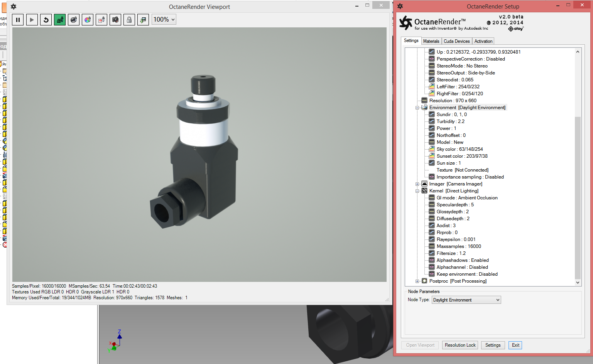Click the Resolution node icon

click(x=424, y=100)
